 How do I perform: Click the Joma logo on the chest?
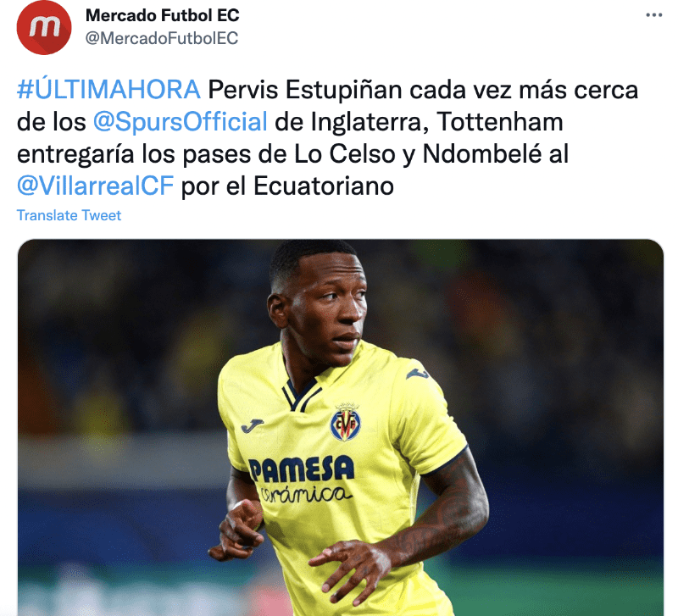[x=253, y=426]
